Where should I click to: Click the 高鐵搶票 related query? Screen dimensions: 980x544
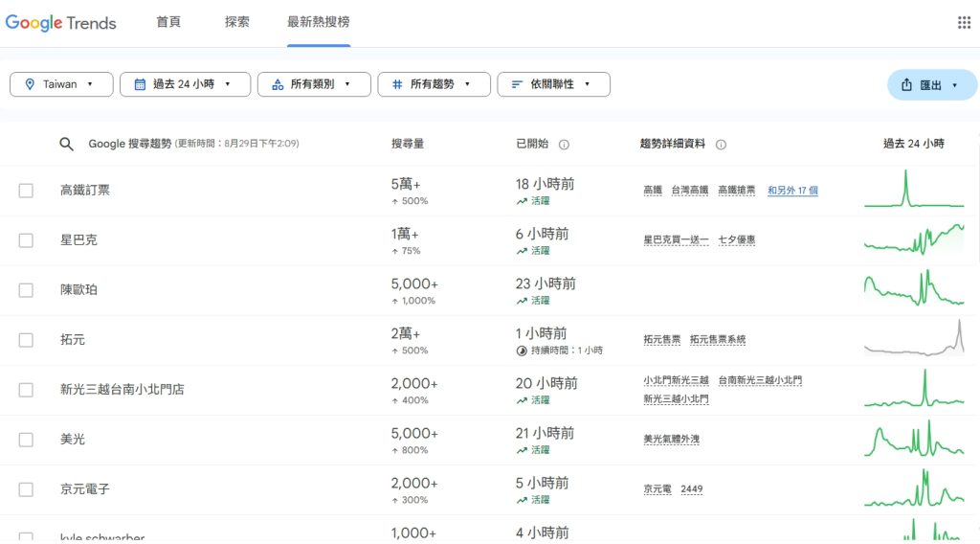(x=736, y=190)
